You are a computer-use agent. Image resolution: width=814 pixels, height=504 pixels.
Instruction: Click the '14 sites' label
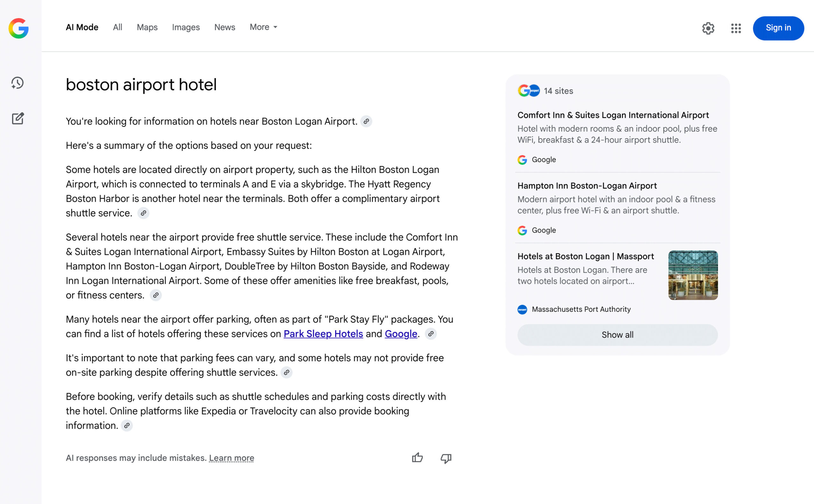(558, 91)
